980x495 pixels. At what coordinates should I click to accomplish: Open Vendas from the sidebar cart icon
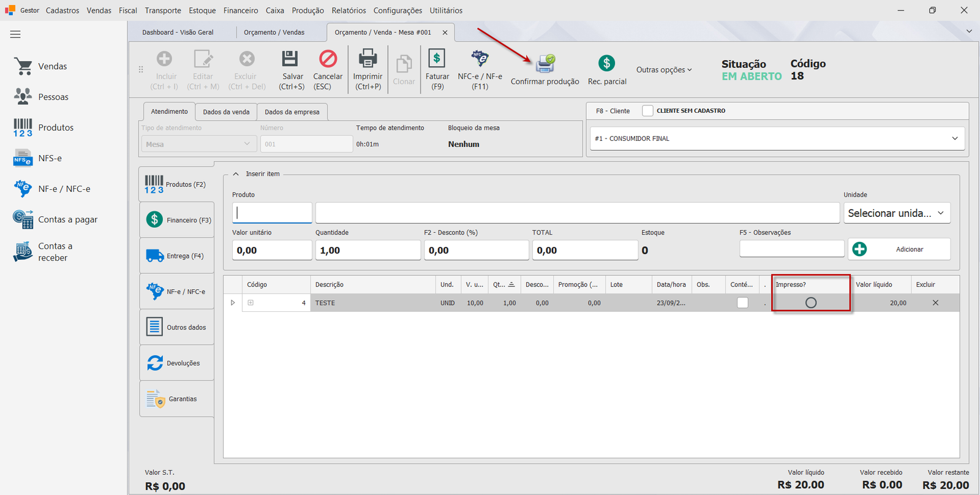23,66
